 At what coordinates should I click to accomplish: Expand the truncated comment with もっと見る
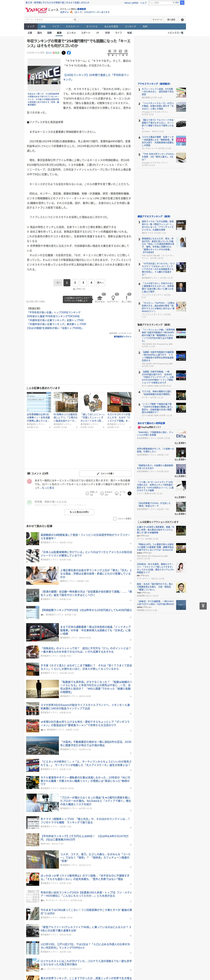(48, 488)
